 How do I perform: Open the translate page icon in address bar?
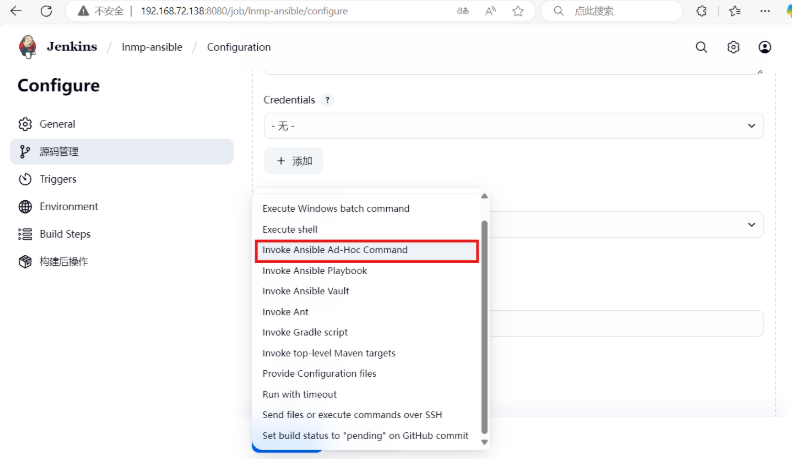coord(463,11)
